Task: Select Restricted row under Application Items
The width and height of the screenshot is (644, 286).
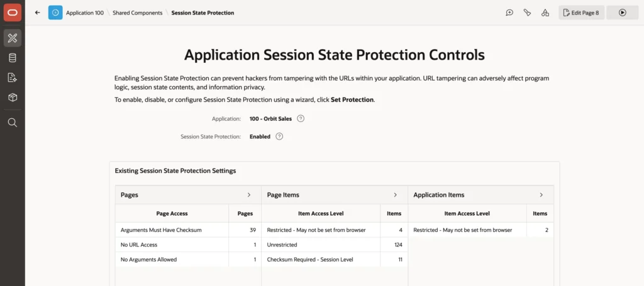Action: pos(481,230)
